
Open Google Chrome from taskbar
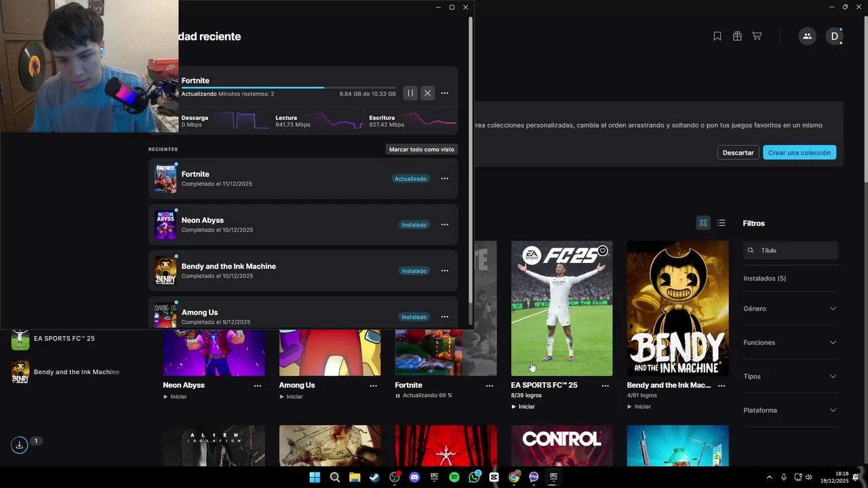point(514,477)
